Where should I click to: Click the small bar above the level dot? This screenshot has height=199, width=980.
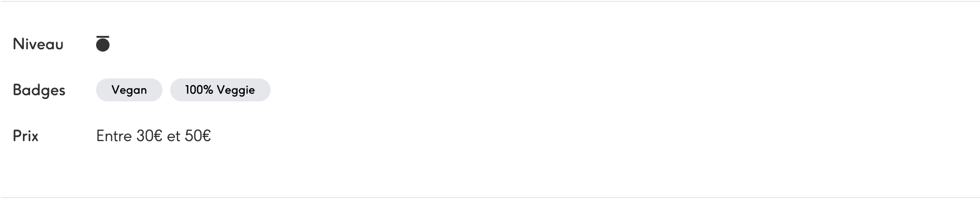(x=103, y=36)
